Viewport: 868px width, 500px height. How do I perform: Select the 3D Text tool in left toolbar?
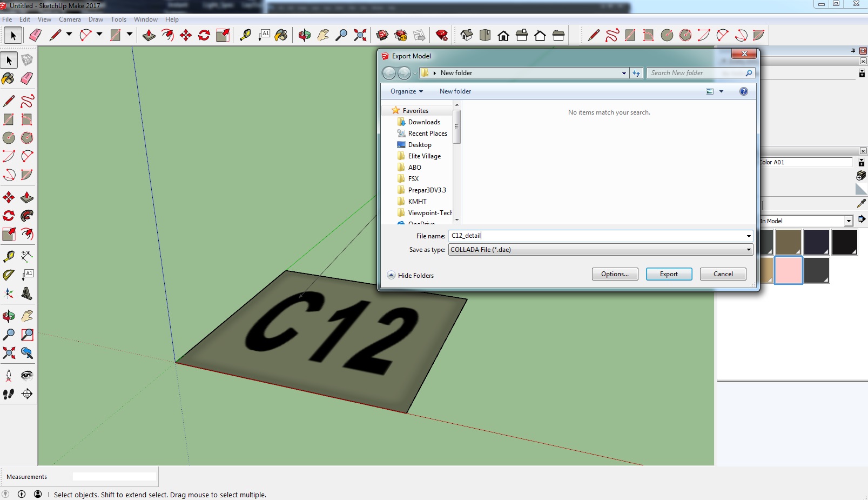[x=26, y=294]
